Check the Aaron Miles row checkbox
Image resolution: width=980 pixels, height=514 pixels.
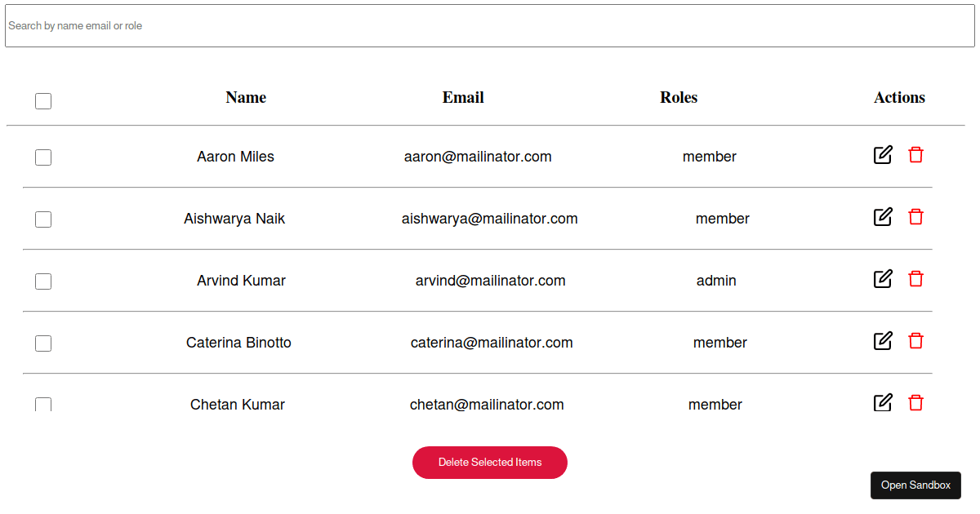coord(43,157)
